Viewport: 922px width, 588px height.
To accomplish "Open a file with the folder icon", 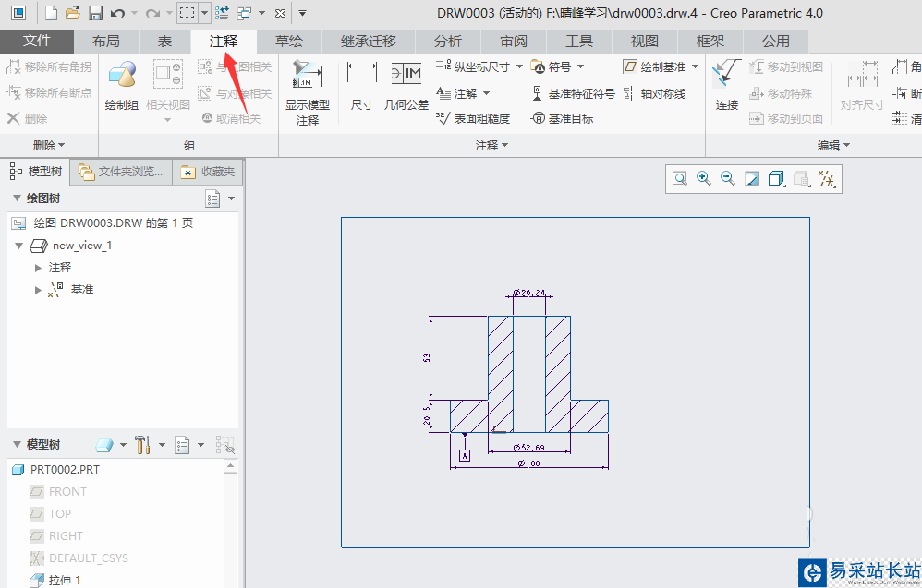I will (x=73, y=12).
